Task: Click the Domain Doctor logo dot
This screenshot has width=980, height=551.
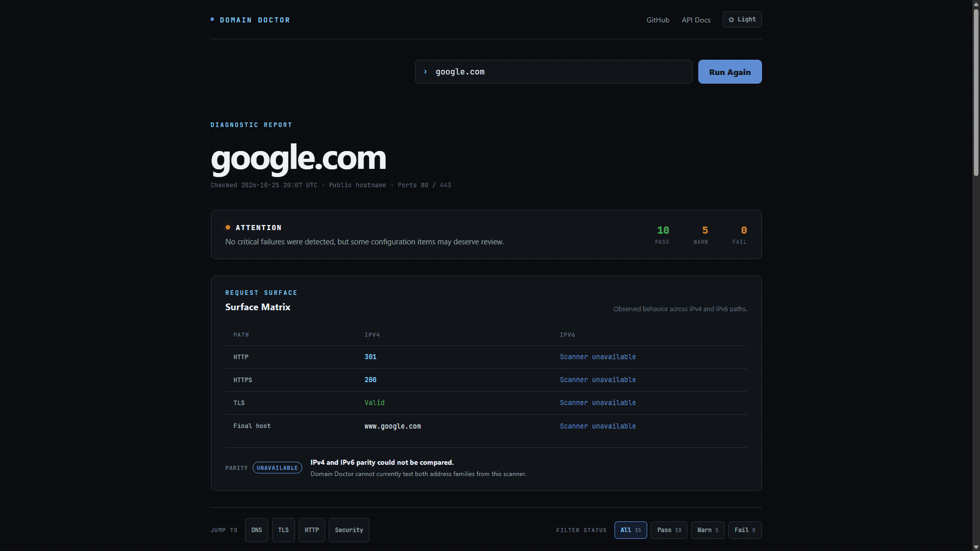Action: tap(212, 19)
